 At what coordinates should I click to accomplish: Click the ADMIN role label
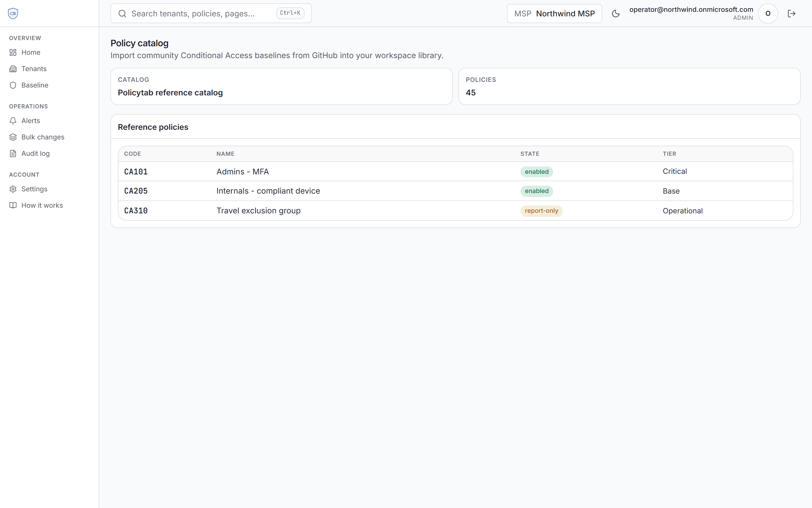point(743,18)
